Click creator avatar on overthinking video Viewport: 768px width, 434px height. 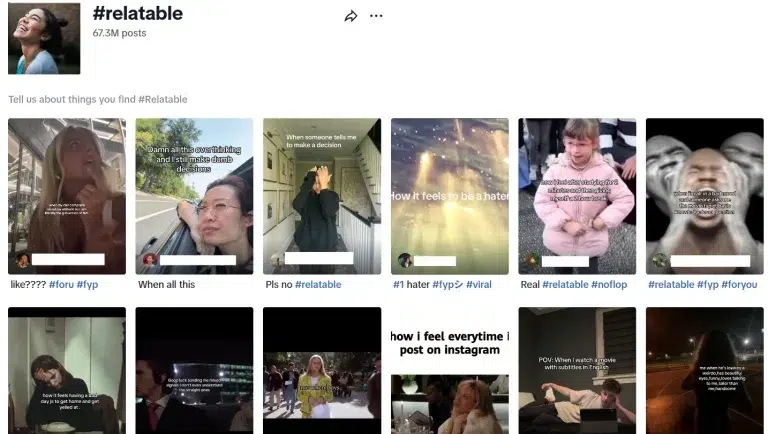pos(150,260)
